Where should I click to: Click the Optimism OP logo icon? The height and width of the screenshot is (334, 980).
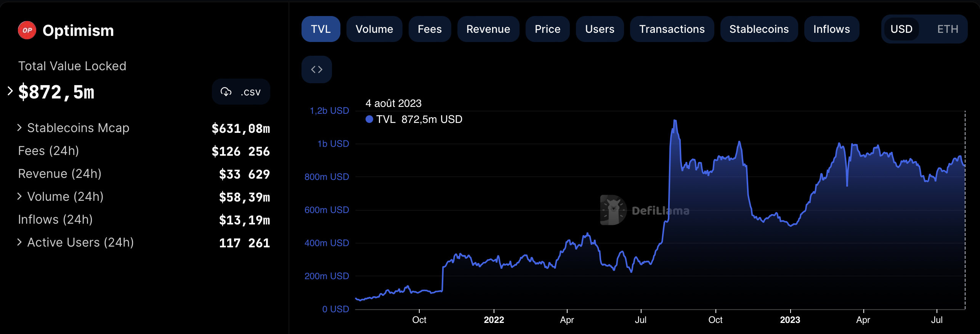27,31
